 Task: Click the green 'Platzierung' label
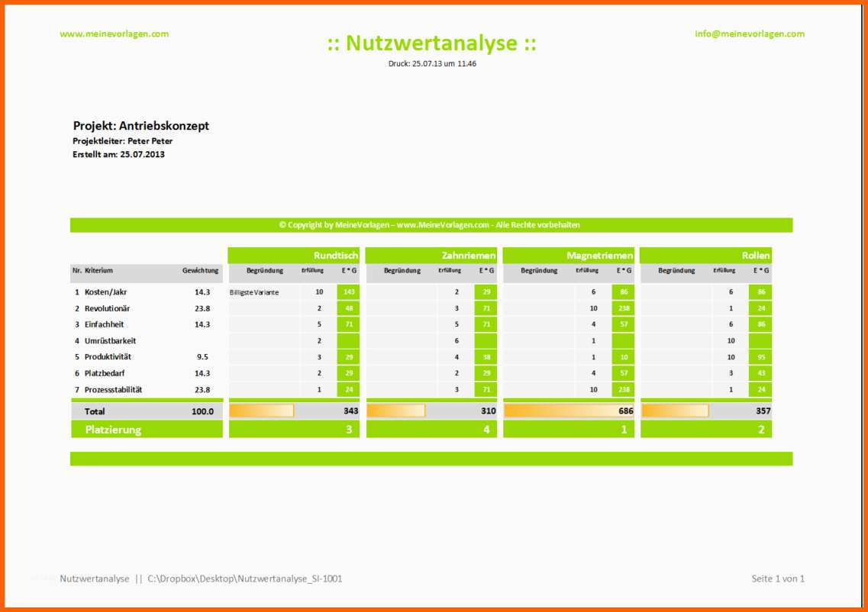pos(113,430)
